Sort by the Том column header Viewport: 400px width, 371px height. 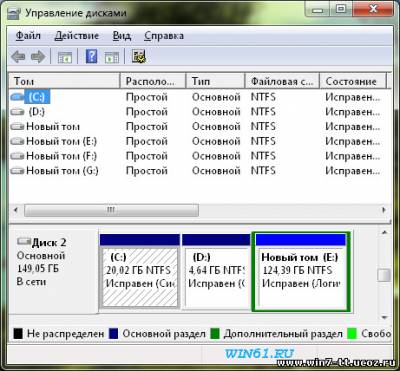[64, 81]
